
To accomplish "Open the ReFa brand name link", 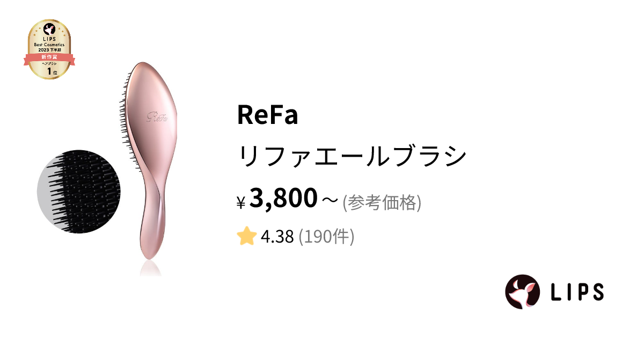I will click(267, 115).
